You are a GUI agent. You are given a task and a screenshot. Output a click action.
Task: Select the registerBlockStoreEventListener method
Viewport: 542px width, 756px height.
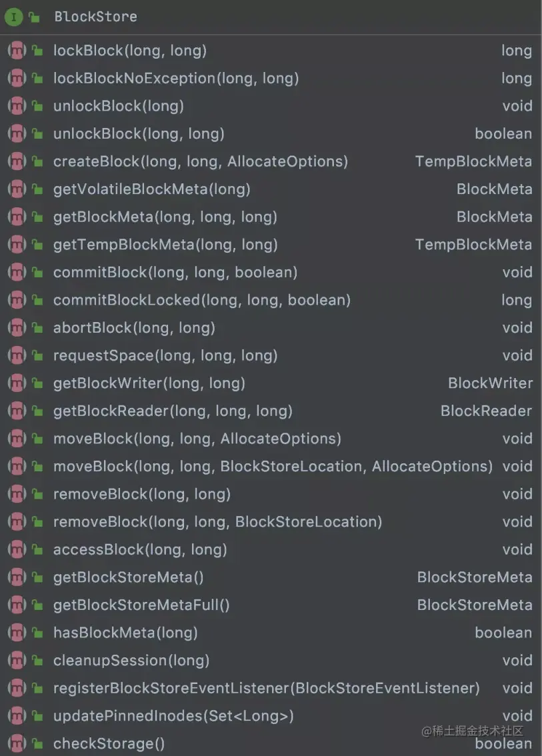(x=266, y=688)
